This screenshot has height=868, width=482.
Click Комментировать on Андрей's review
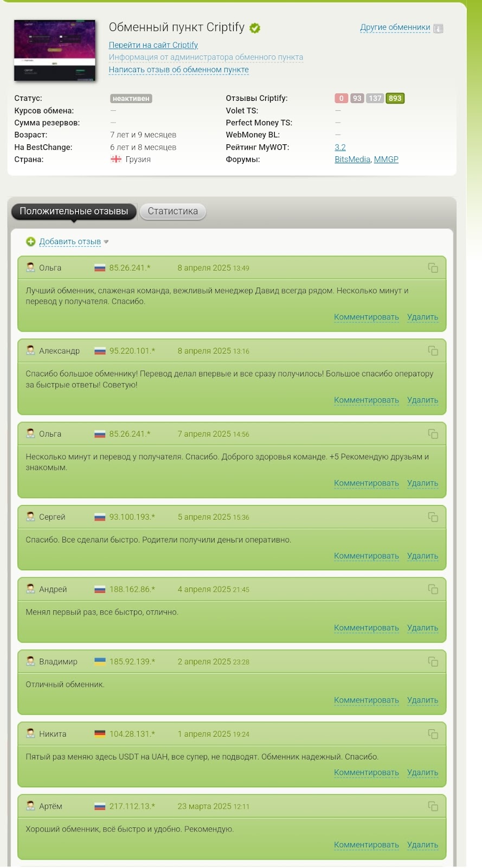(367, 628)
